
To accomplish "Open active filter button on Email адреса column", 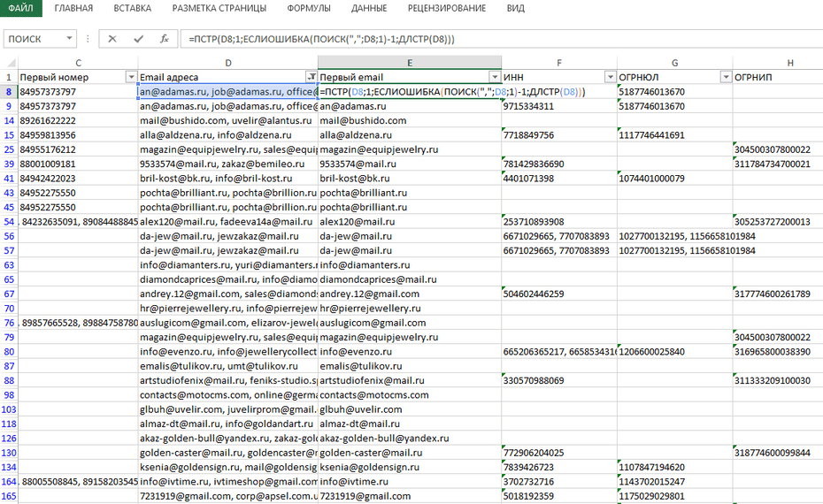I will [312, 77].
